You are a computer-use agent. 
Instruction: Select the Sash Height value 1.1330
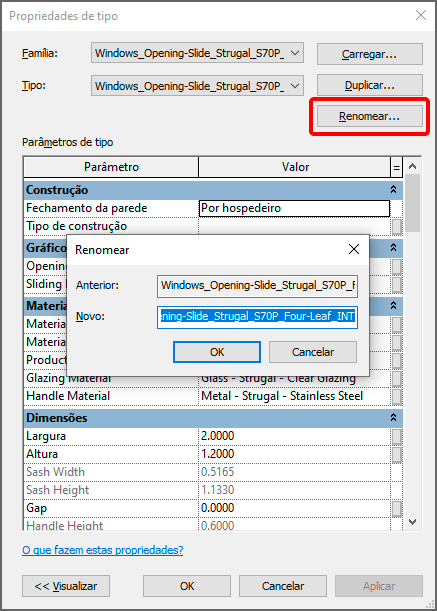[294, 490]
